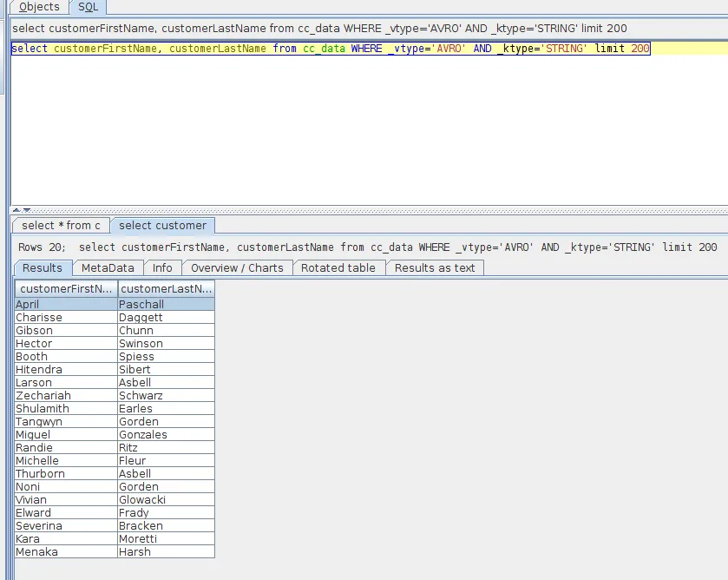The height and width of the screenshot is (580, 728).
Task: View results as text
Action: (x=435, y=267)
